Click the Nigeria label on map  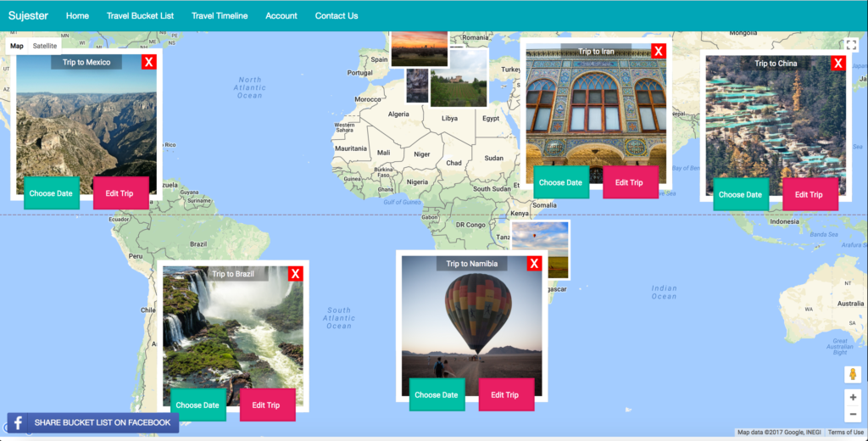coord(417,181)
